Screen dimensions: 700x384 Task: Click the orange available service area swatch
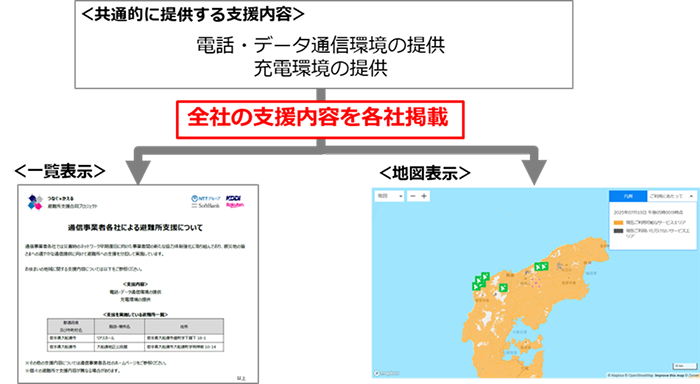point(618,222)
